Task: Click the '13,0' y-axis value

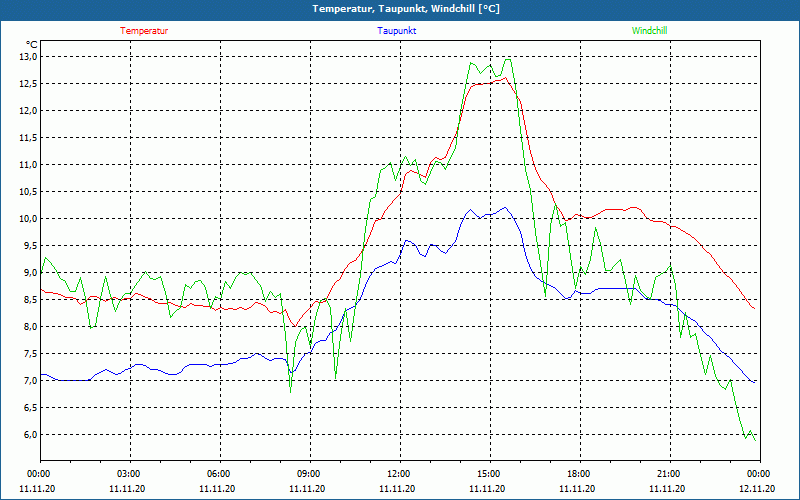Action: point(28,57)
